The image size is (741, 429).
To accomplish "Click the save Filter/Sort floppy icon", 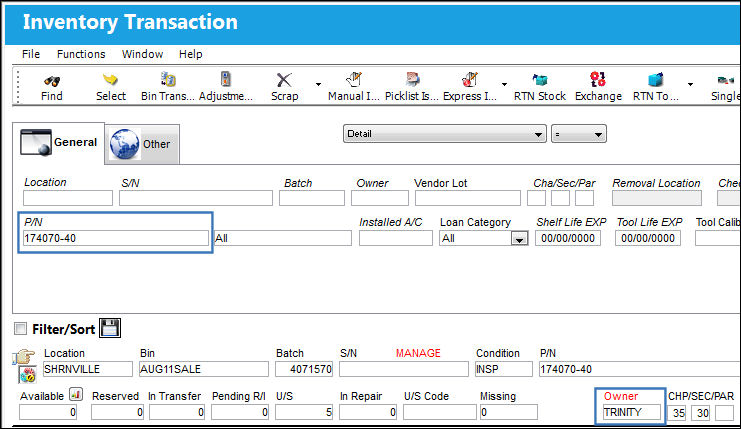I will [110, 328].
